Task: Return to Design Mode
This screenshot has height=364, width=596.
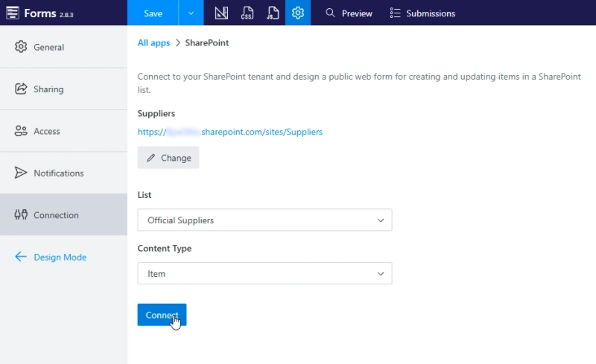Action: pos(60,258)
